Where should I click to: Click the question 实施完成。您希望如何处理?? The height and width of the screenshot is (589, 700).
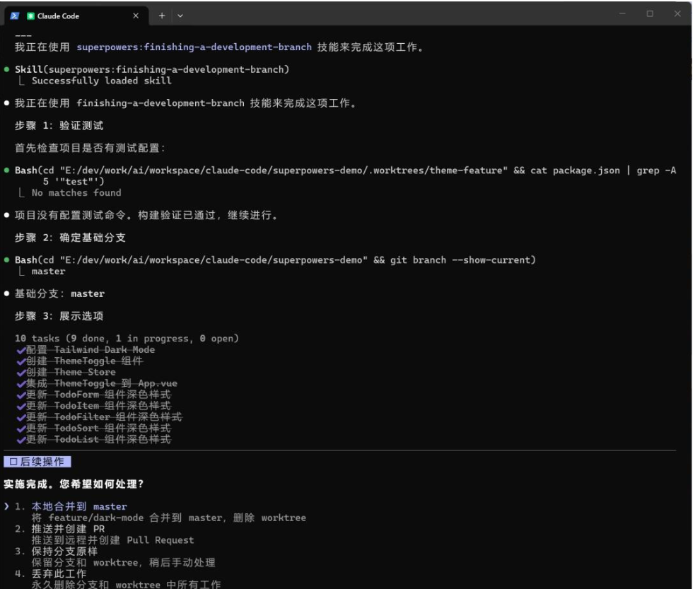74,484
